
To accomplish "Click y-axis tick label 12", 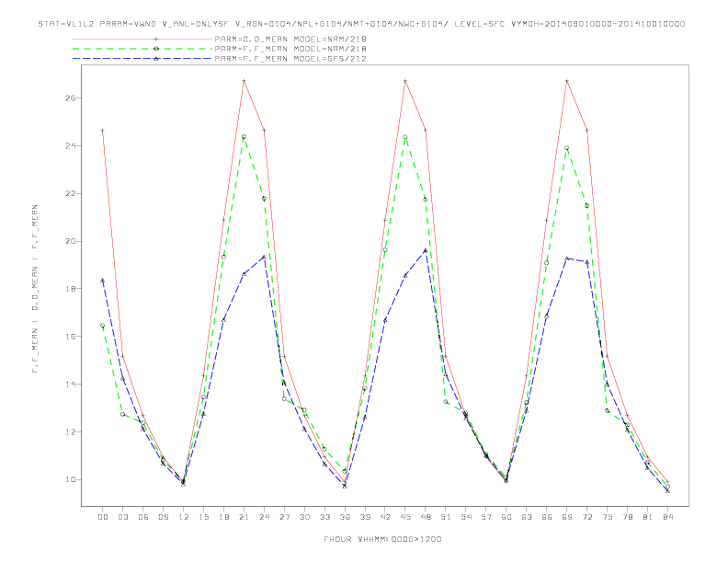I will pos(71,432).
